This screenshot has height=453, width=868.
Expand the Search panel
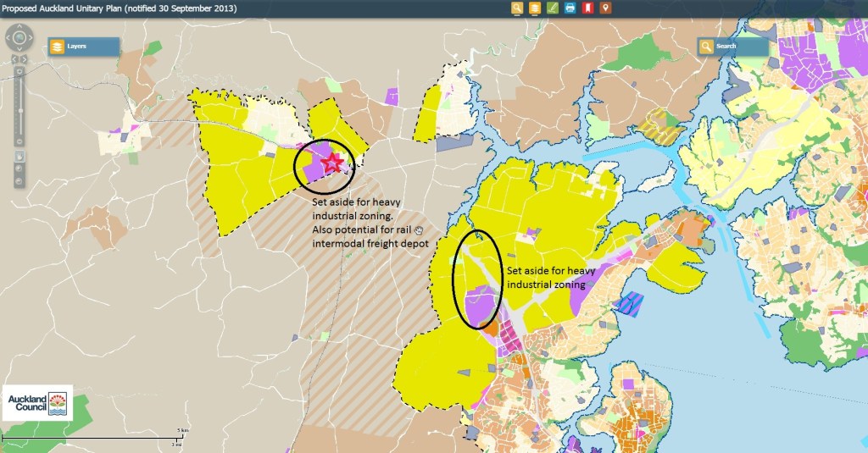point(732,47)
